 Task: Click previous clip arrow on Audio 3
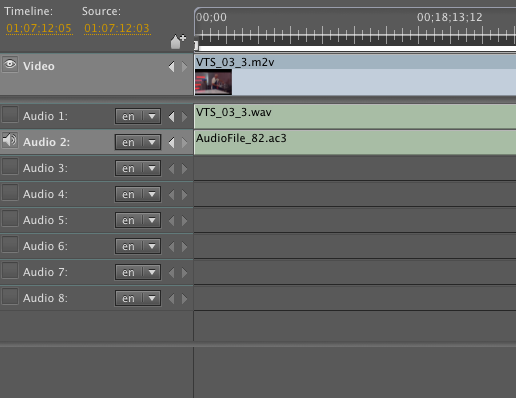point(171,169)
